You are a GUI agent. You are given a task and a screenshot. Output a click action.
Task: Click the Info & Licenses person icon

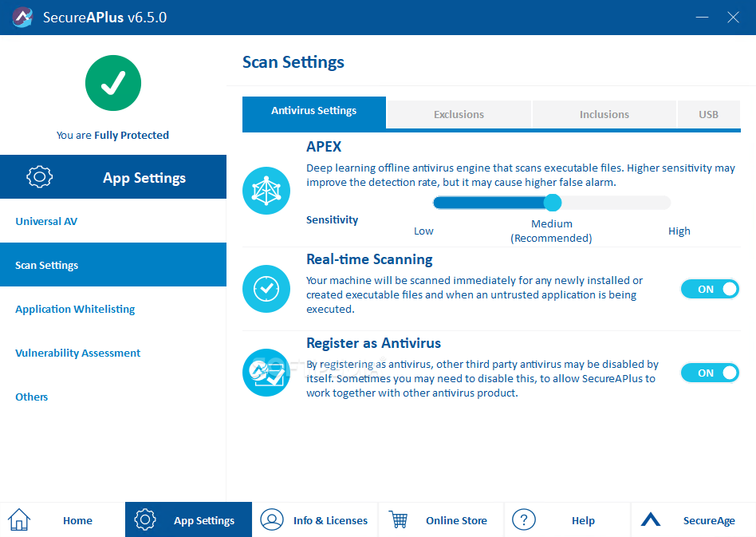(x=272, y=519)
